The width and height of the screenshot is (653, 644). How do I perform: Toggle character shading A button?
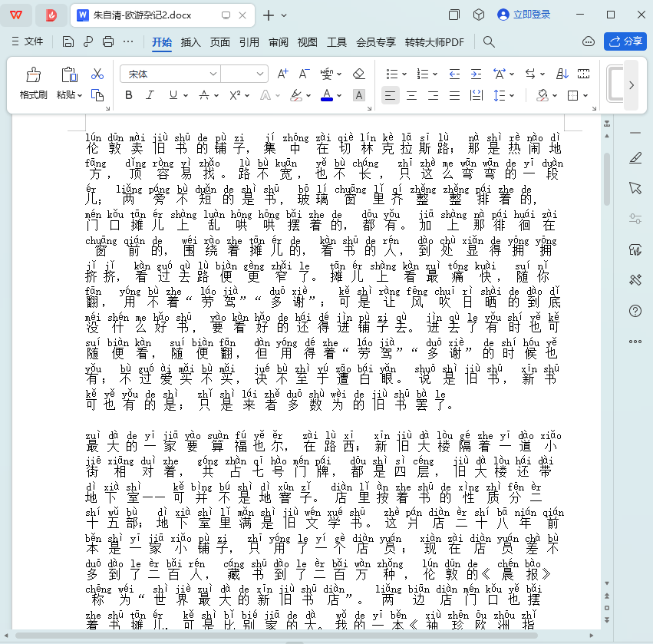tap(358, 95)
